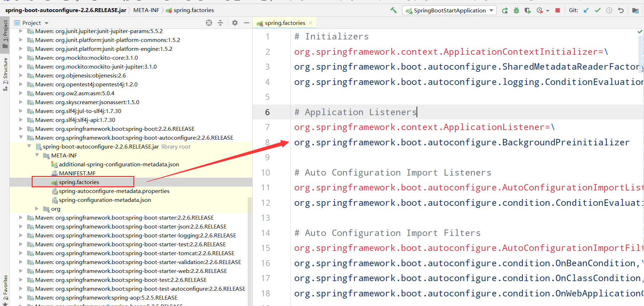Select MANIFEST.MF in the project tree
The width and height of the screenshot is (644, 306).
[77, 173]
